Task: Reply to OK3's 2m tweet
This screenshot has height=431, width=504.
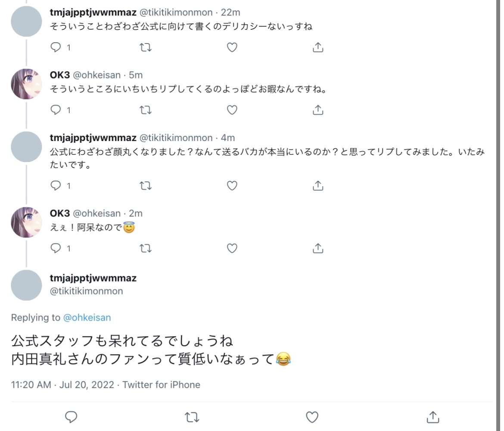Action: point(56,248)
